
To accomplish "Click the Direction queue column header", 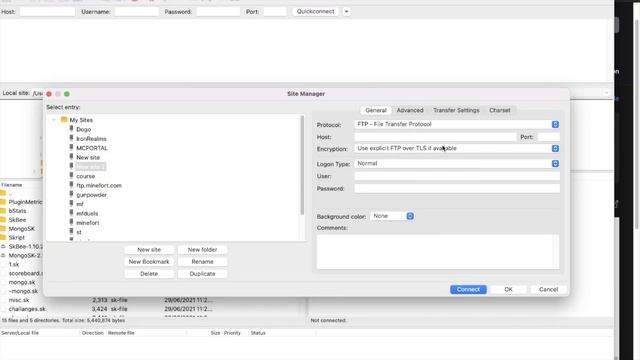I will [93, 333].
